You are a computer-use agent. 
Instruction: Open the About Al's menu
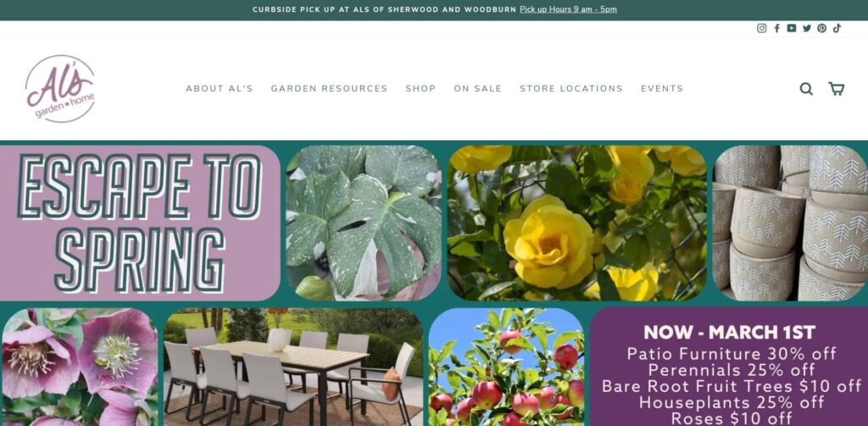coord(220,88)
